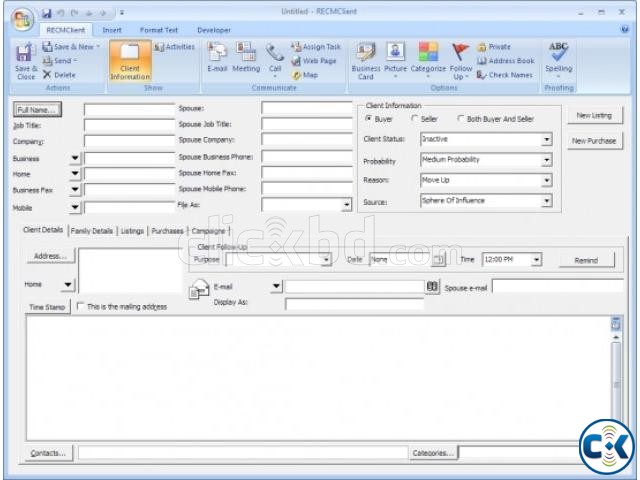
Task: Click the Map ribbon button
Action: (x=304, y=75)
